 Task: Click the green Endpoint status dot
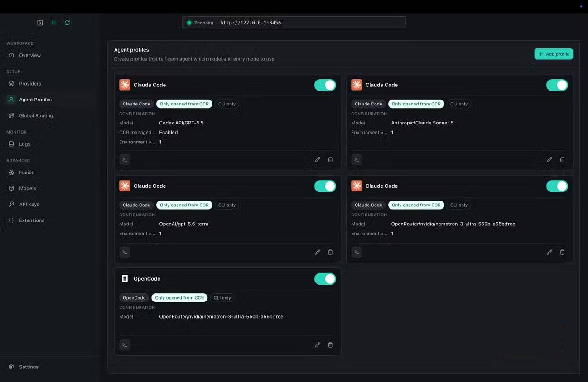tap(189, 23)
